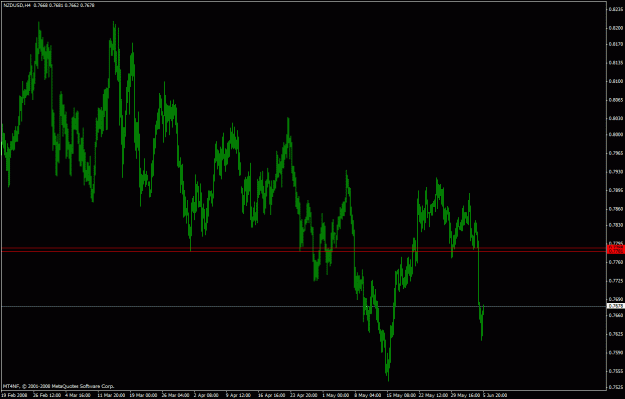Click the 0.8065 price scale label
The image size is (625, 399).
tap(616, 100)
